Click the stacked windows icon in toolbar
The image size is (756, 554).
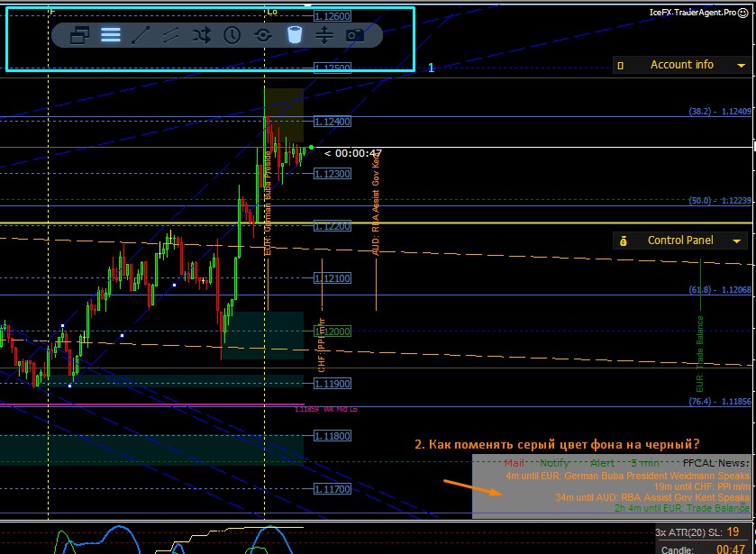(x=79, y=35)
